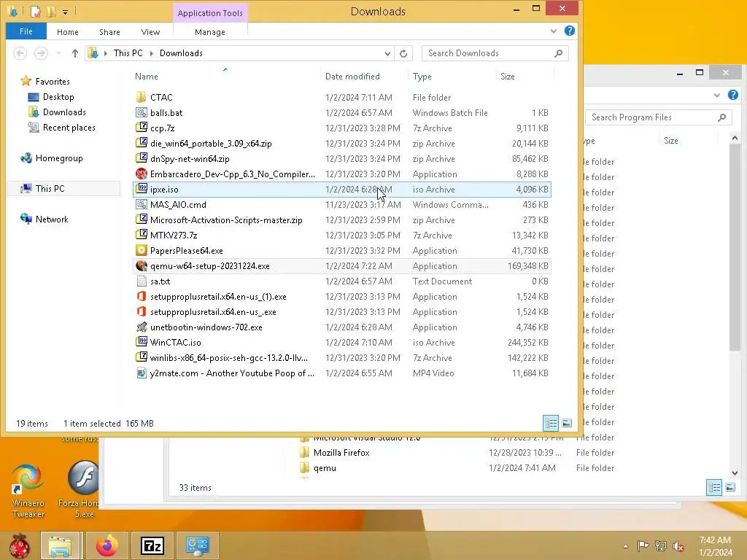
Task: Select the dnSpy-net-win64.zip archive icon
Action: (x=141, y=158)
